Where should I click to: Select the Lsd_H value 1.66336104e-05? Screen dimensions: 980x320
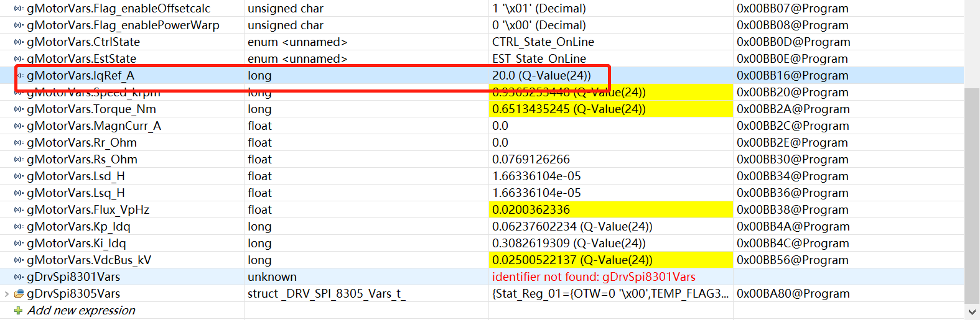(536, 176)
